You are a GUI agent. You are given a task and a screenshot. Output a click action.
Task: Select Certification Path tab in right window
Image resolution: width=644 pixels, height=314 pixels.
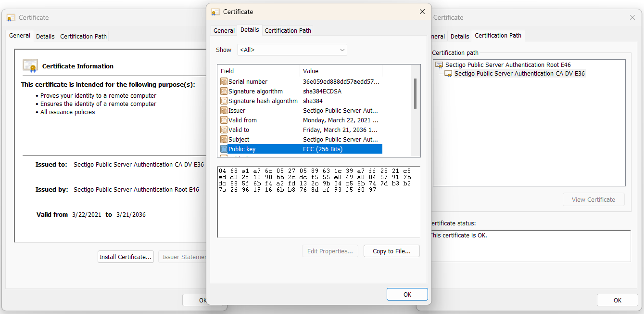(x=498, y=36)
